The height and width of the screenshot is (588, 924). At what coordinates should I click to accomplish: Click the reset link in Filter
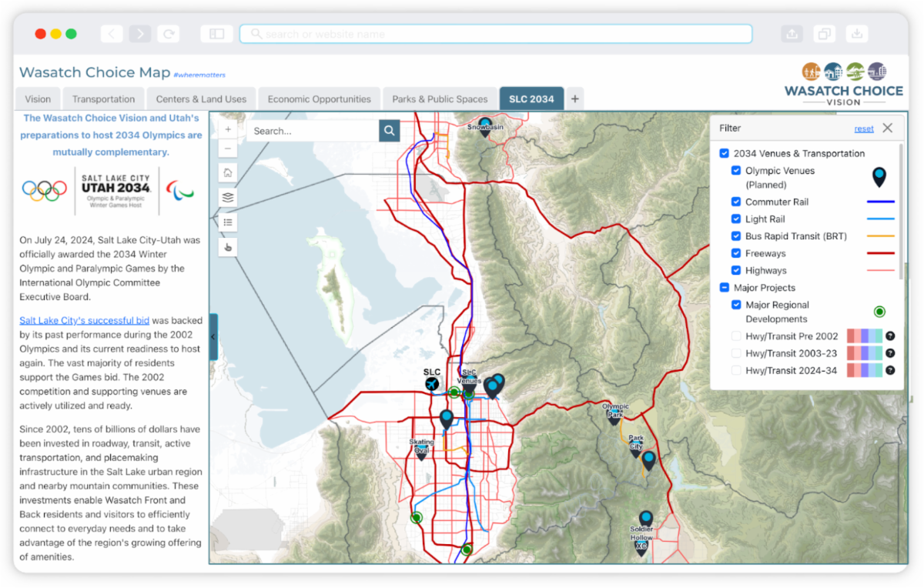click(863, 129)
